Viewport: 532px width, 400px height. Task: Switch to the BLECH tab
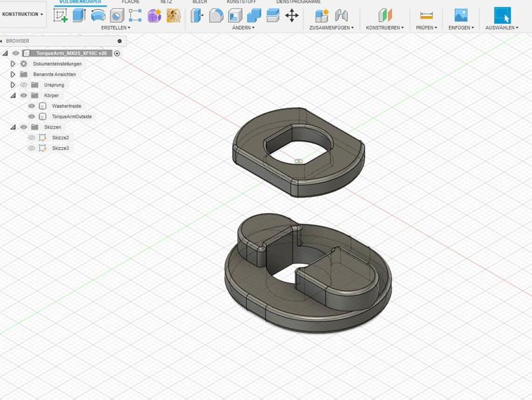tap(200, 2)
